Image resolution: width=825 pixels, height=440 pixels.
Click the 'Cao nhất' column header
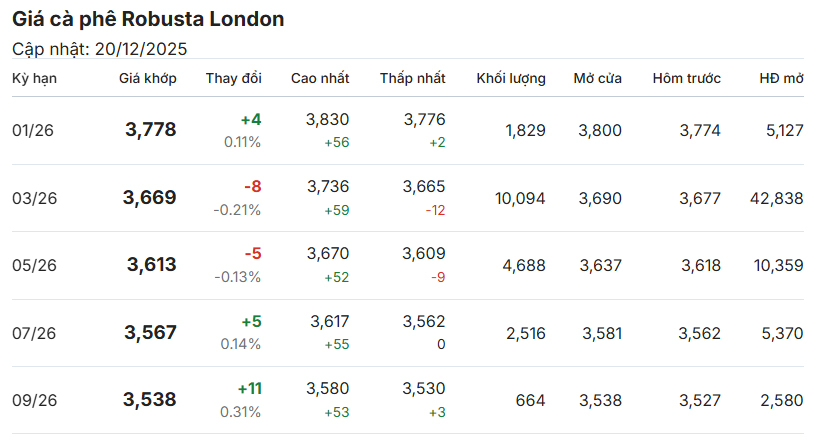[320, 78]
